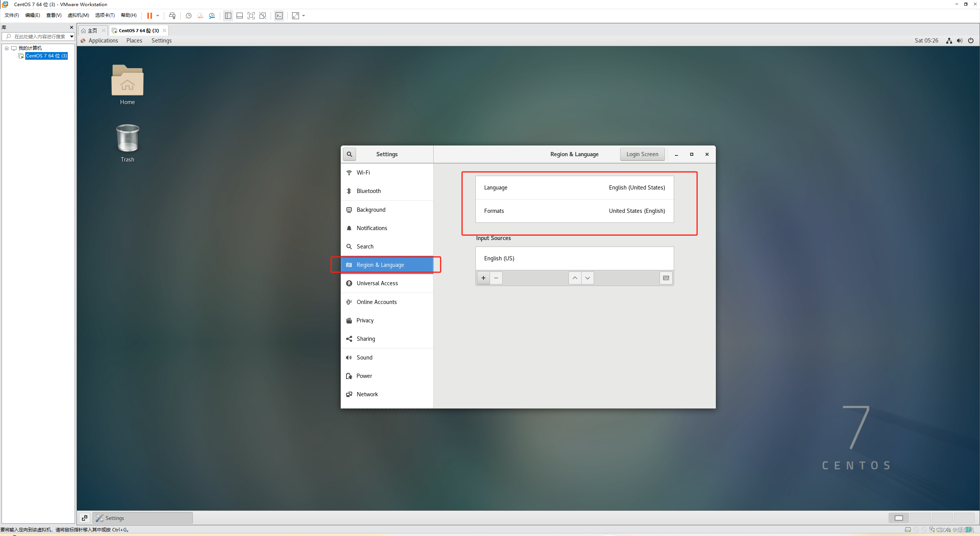Open the 查看(V) menu

[x=54, y=15]
